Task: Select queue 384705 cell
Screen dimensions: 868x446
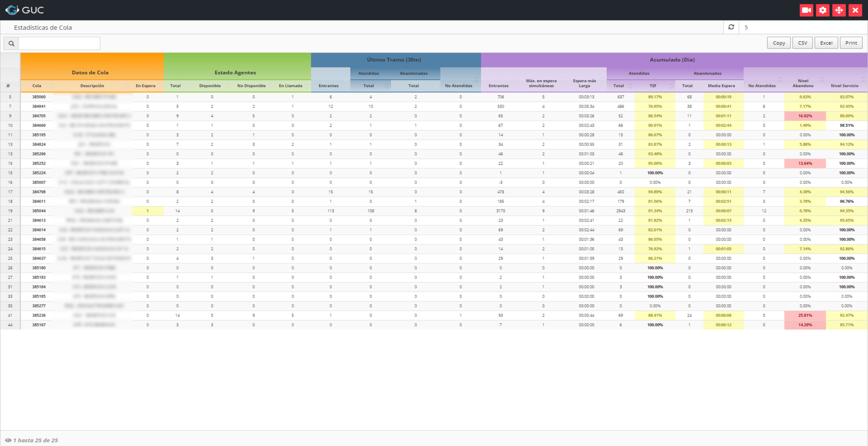Action: pos(39,116)
